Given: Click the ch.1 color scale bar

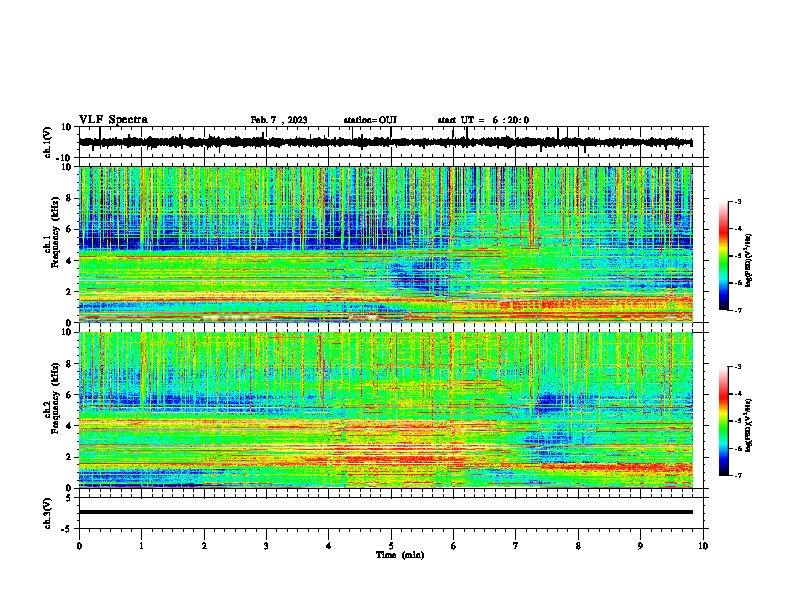Looking at the screenshot, I should 724,256.
